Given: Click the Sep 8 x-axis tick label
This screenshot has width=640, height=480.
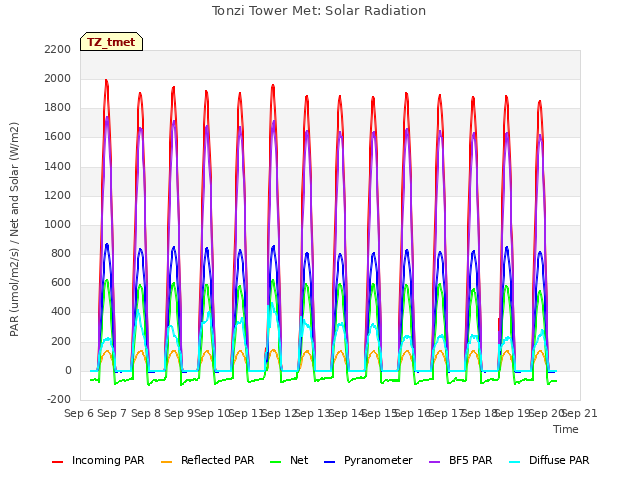Looking at the screenshot, I should [146, 413].
